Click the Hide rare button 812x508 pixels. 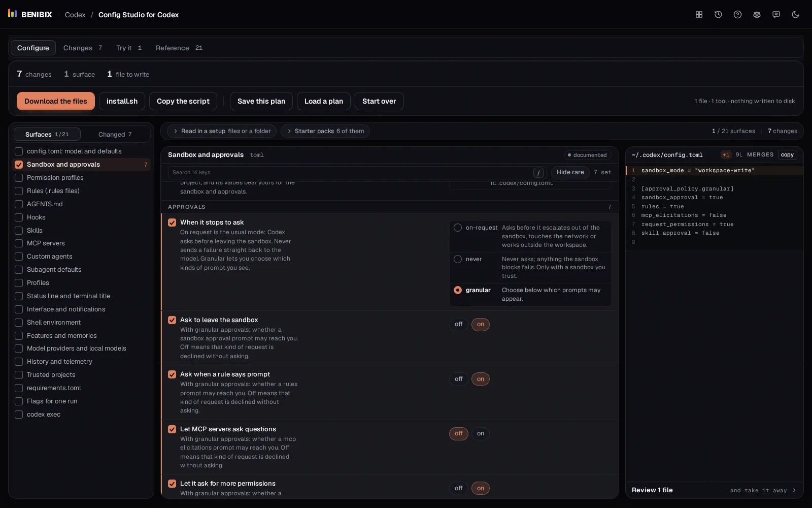570,172
